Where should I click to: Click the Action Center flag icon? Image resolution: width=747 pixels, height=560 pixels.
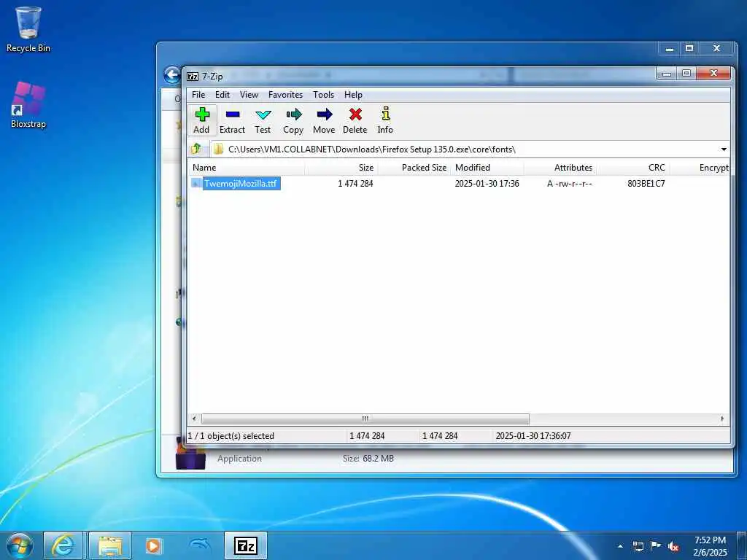(x=656, y=546)
